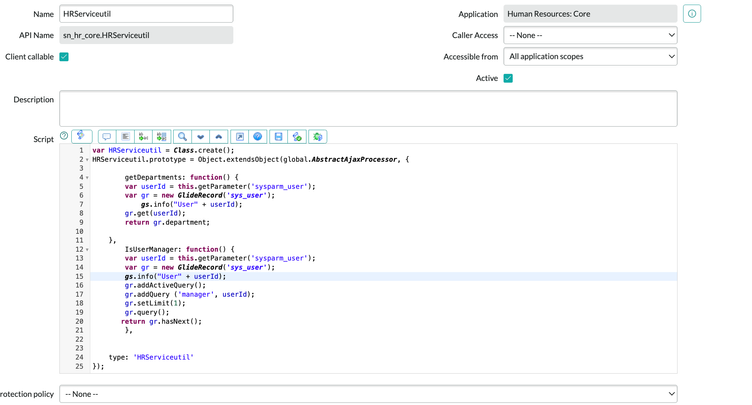The height and width of the screenshot is (405, 752).
Task: Toggle the syntax editor macros icon
Action: click(82, 136)
